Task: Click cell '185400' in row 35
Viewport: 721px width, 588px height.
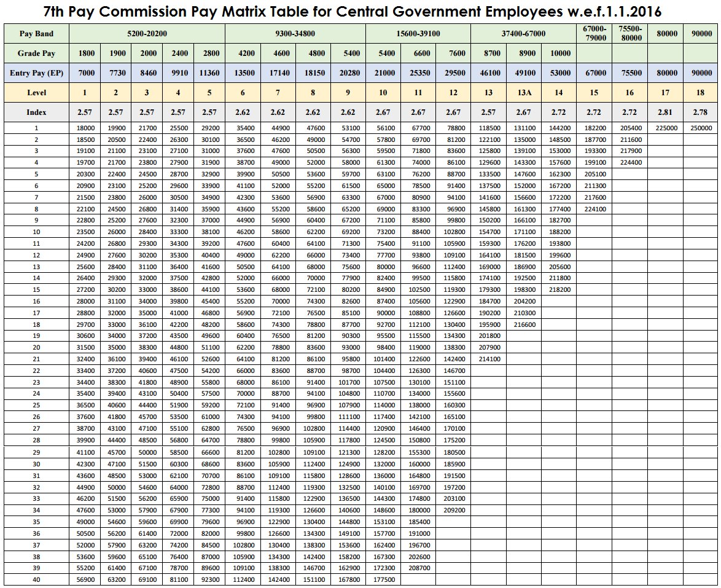Action: click(x=419, y=522)
